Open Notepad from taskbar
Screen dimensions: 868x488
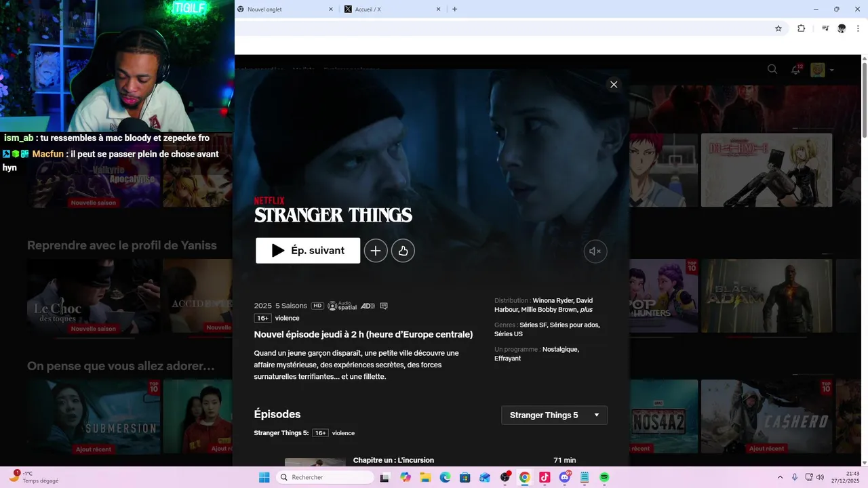click(585, 477)
